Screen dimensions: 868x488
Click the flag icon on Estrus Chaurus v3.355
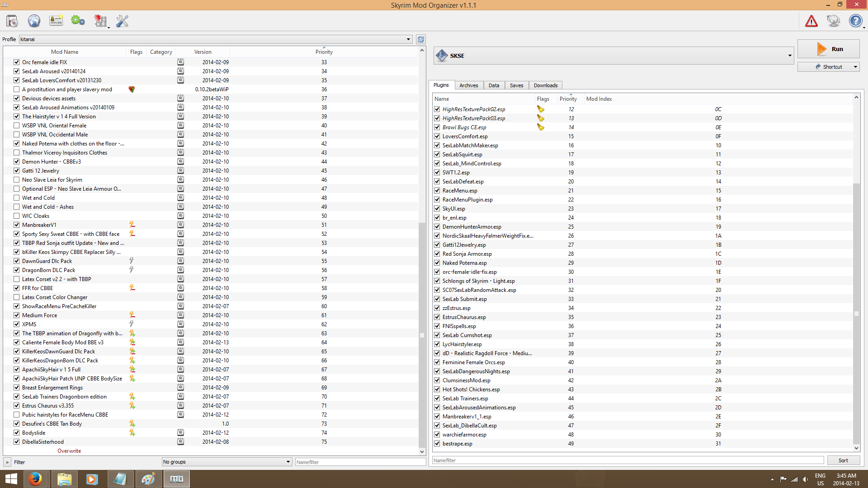132,405
